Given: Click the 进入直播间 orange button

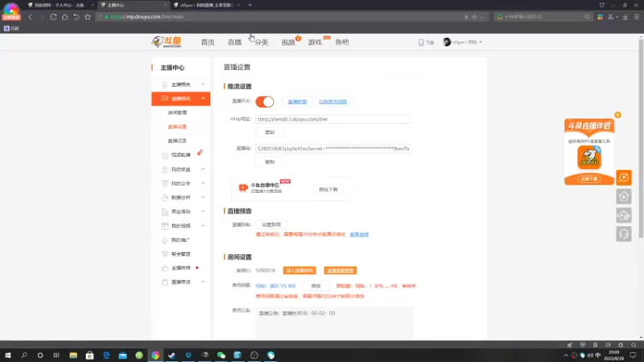Looking at the screenshot, I should tap(299, 270).
